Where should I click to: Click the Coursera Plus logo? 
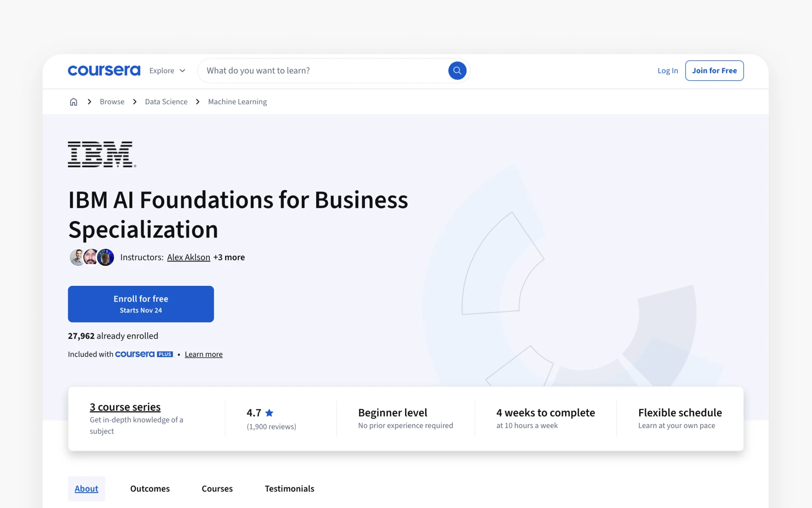coord(144,354)
